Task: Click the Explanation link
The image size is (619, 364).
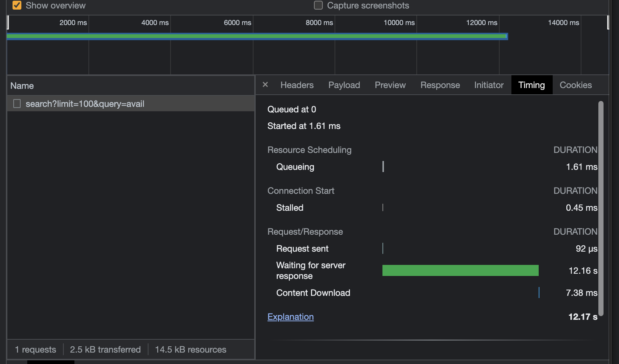Action: (x=290, y=316)
